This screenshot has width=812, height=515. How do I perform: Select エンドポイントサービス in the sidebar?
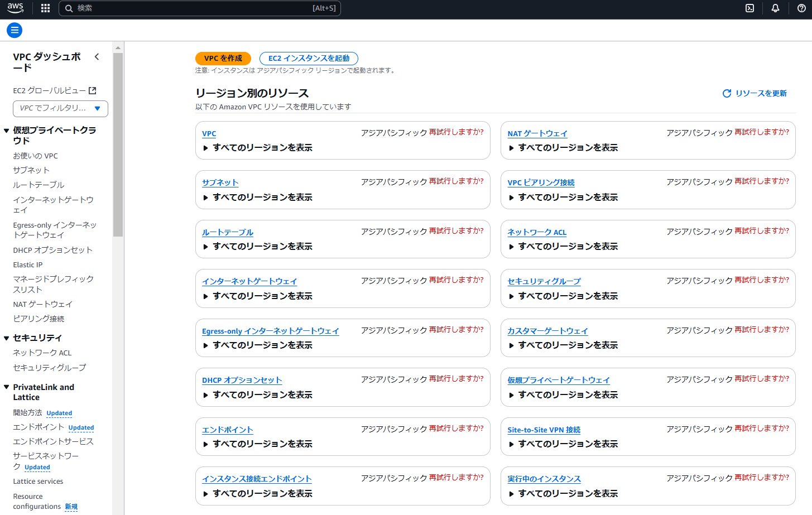(x=54, y=442)
